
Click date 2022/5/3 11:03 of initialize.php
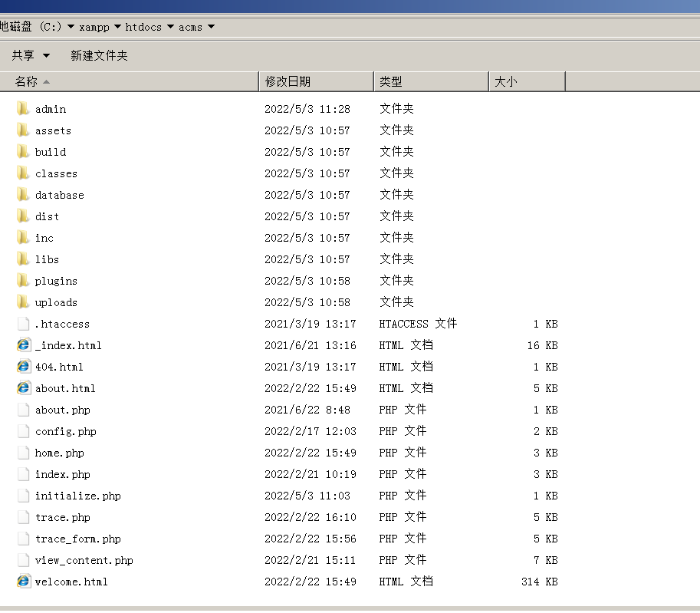(x=307, y=496)
